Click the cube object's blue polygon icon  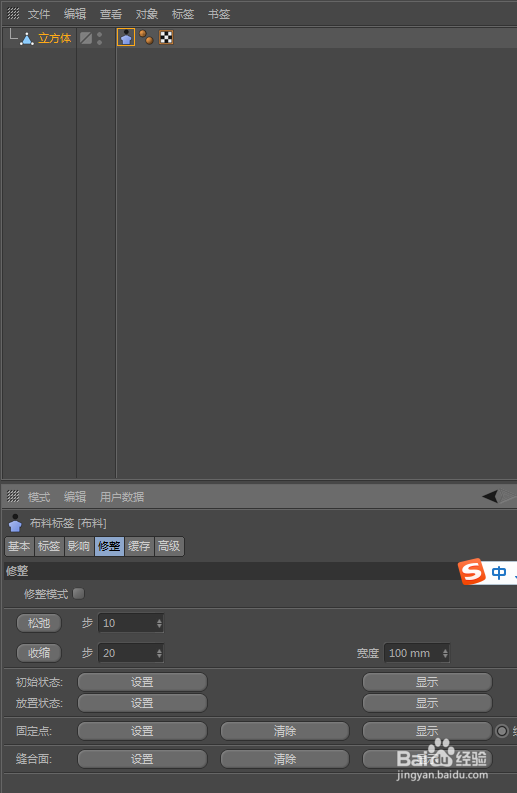click(x=27, y=38)
